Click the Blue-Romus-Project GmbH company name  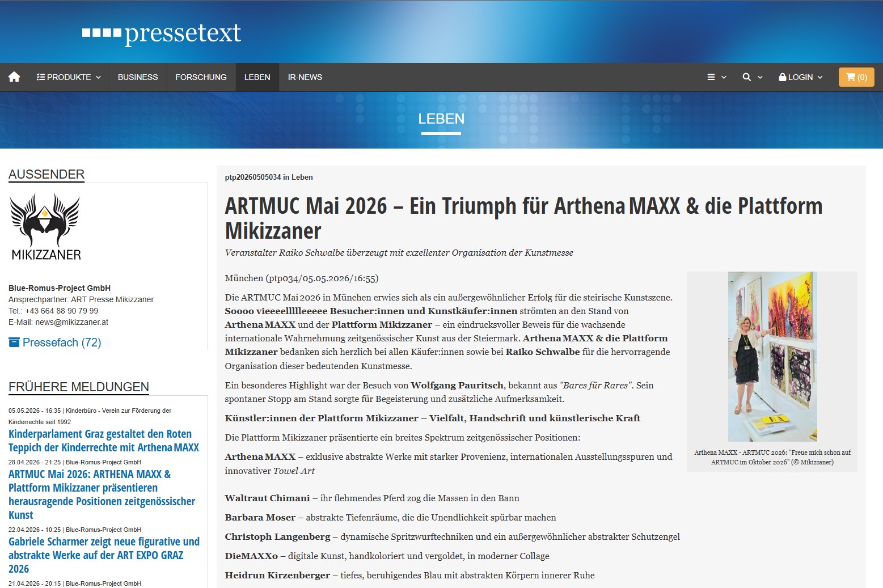pos(60,288)
